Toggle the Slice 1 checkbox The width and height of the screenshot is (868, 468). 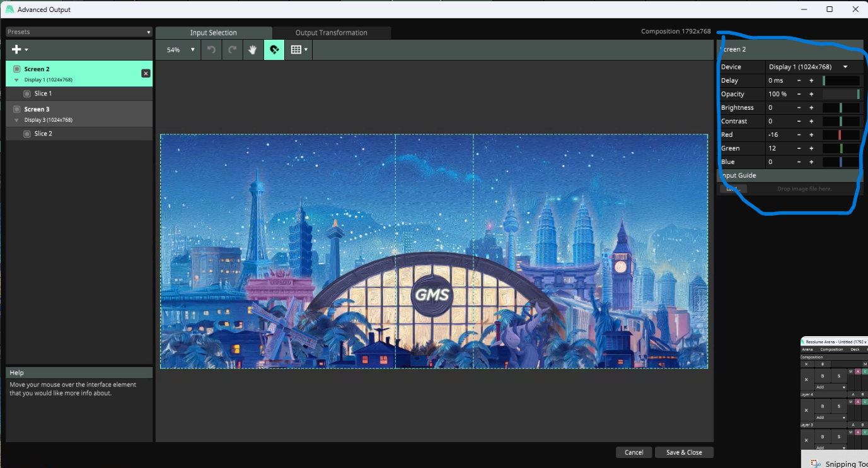tap(27, 93)
